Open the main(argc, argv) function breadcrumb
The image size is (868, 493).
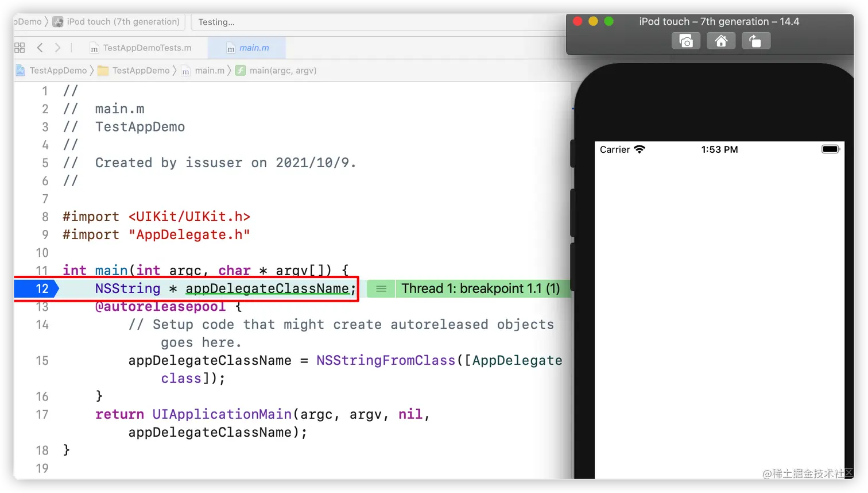point(276,70)
